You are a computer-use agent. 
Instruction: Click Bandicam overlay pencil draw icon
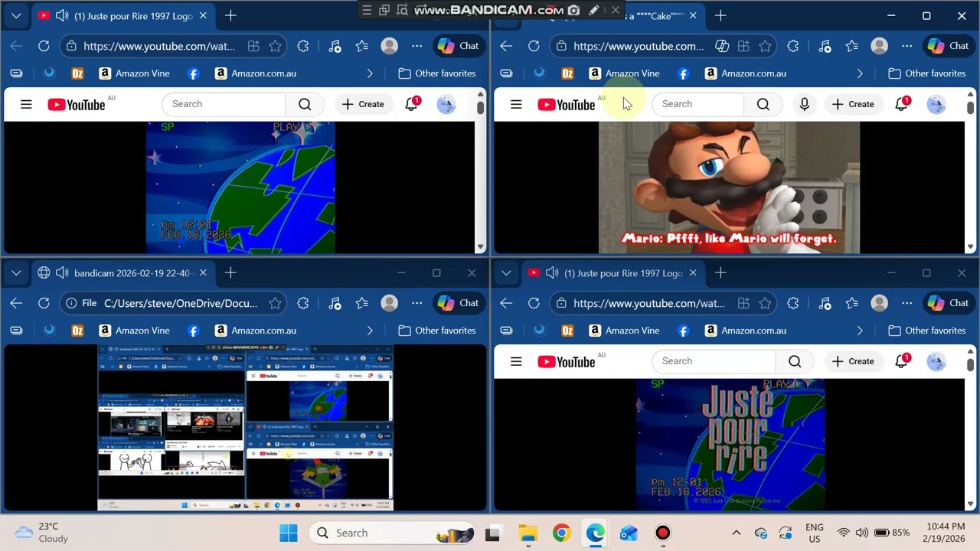point(593,10)
